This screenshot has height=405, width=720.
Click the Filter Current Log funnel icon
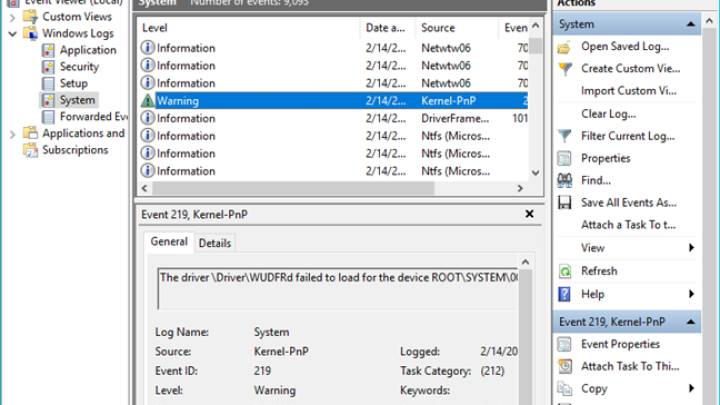coord(565,136)
